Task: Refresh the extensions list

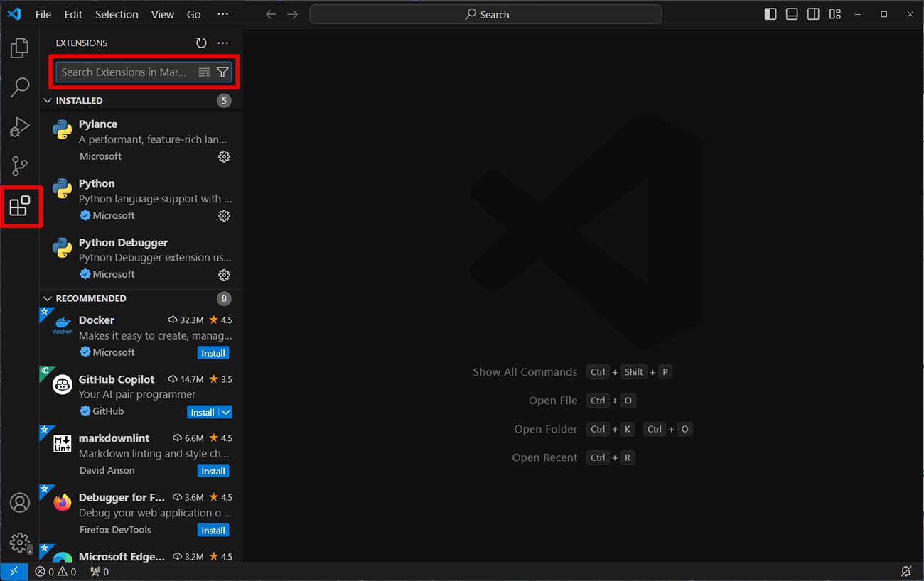Action: [x=201, y=43]
